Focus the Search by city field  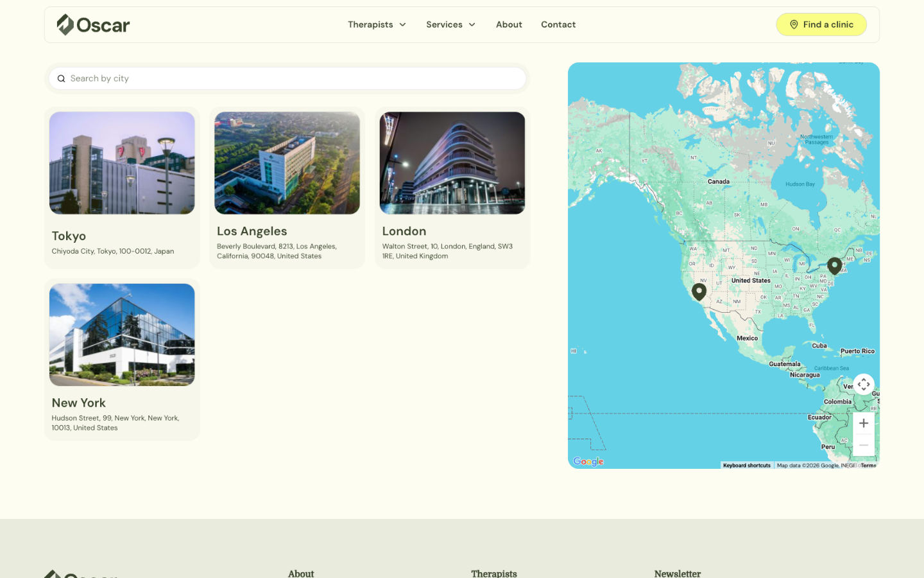coord(295,79)
